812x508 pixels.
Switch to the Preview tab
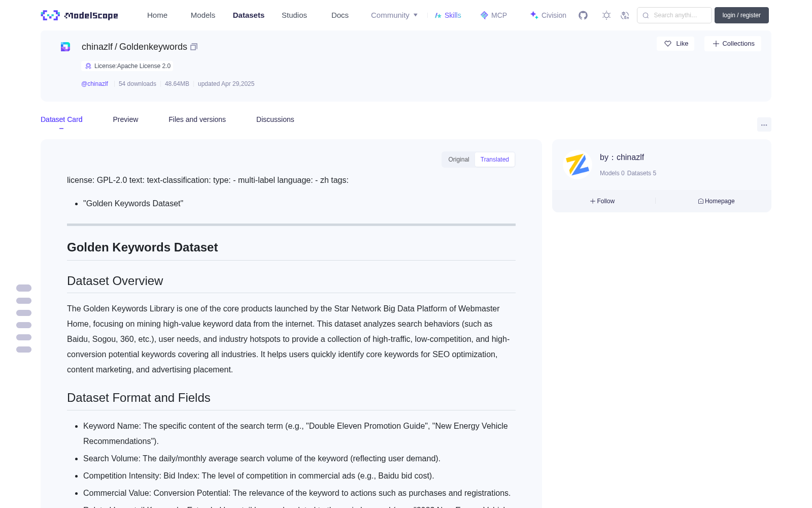point(125,119)
